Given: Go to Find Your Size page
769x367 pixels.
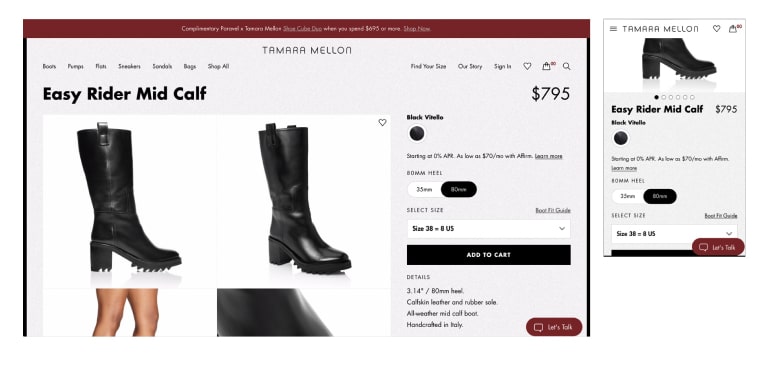Looking at the screenshot, I should [429, 66].
